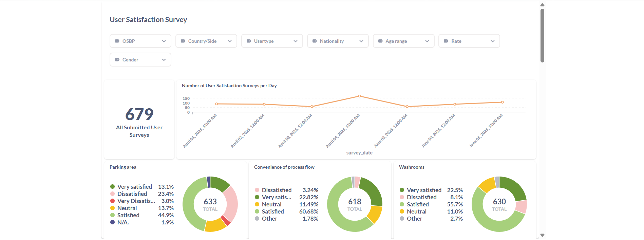The height and width of the screenshot is (240, 644).
Task: Open the Washrooms chart title
Action: click(412, 167)
